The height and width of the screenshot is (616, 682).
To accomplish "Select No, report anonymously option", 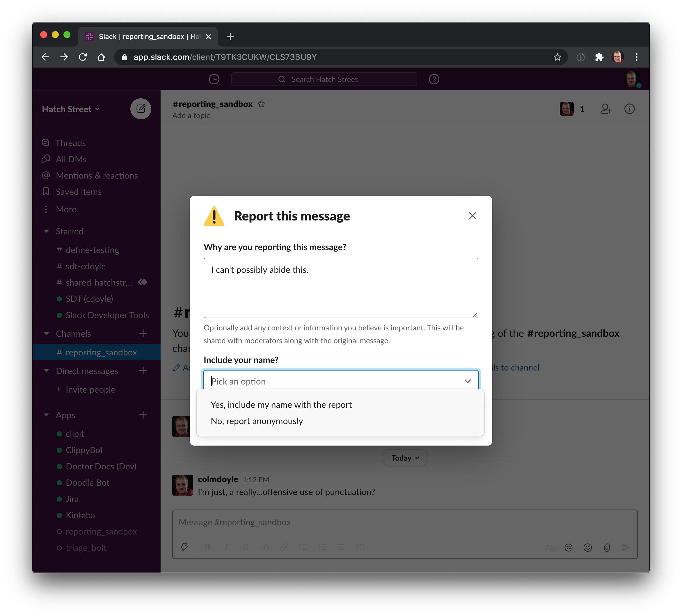I will 256,421.
